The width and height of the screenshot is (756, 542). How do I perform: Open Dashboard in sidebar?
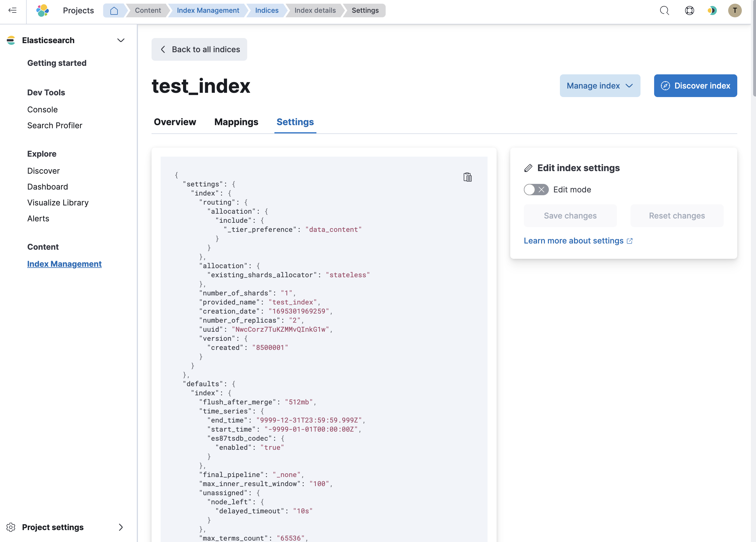[x=48, y=187]
